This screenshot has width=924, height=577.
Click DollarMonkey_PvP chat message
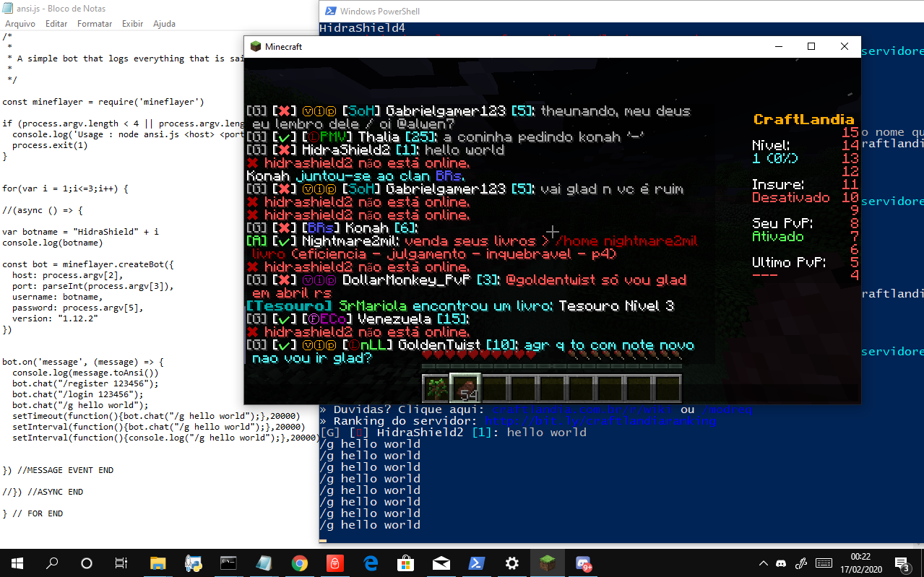click(466, 287)
